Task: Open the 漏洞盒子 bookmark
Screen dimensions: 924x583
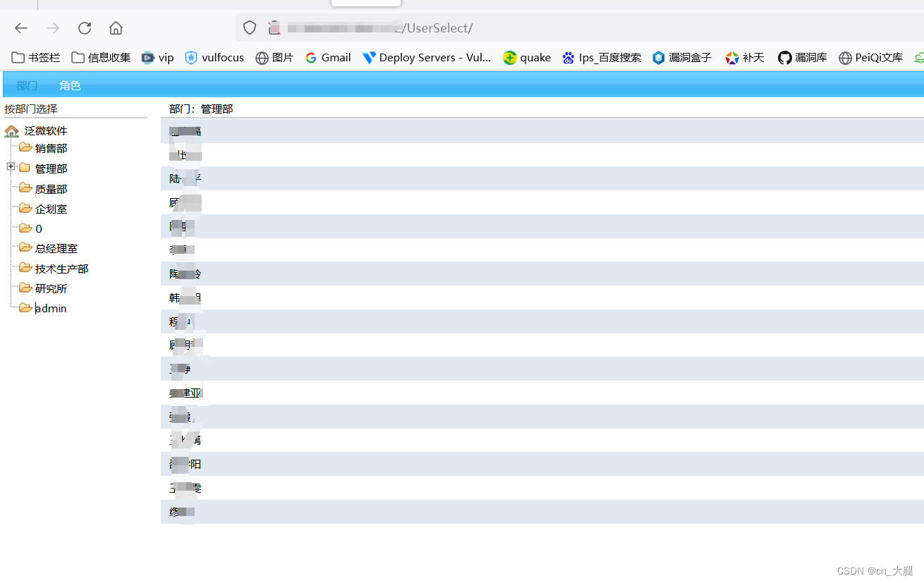Action: pyautogui.click(x=682, y=58)
